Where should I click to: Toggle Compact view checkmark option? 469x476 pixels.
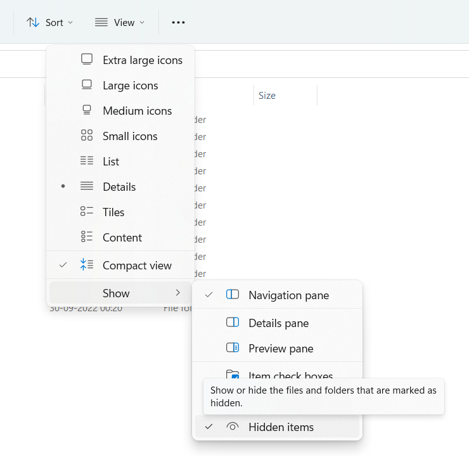(137, 266)
